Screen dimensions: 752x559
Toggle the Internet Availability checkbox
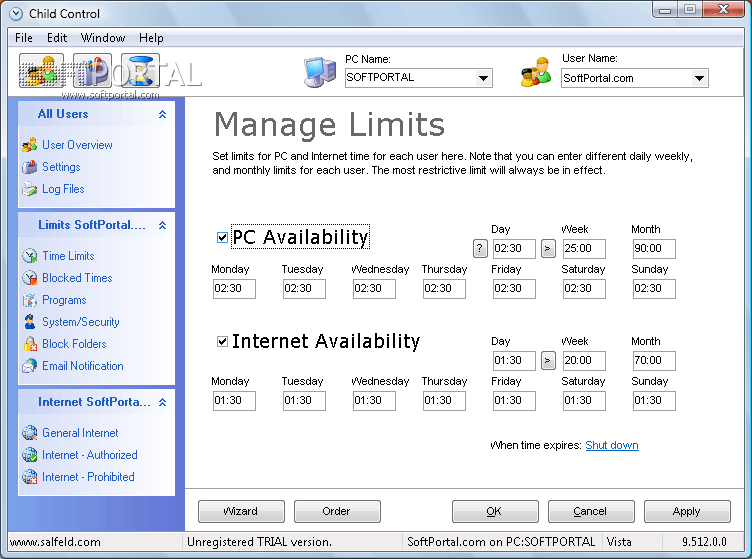[x=222, y=341]
